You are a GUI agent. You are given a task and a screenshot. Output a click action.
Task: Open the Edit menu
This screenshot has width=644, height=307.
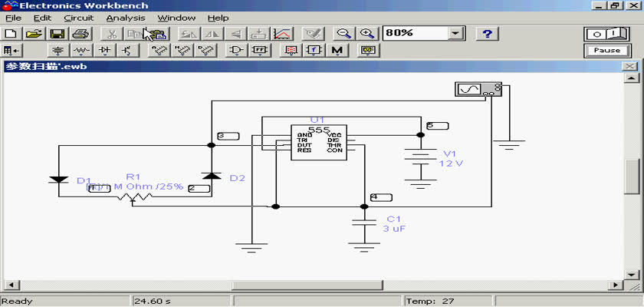pyautogui.click(x=43, y=18)
